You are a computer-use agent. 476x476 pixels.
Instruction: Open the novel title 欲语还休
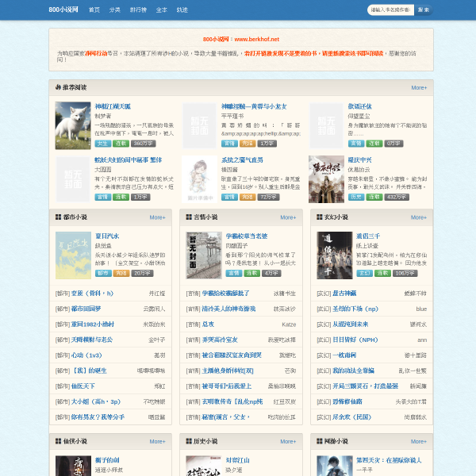coord(359,106)
